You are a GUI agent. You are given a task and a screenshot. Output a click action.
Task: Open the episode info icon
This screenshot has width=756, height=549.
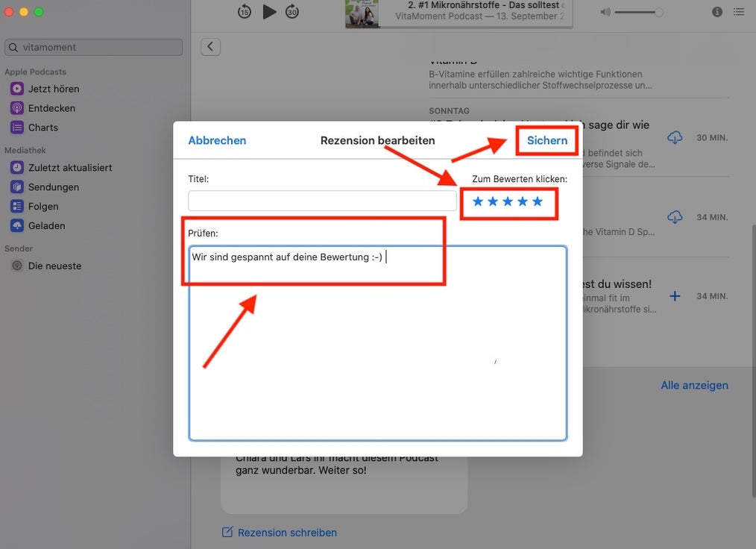click(717, 11)
